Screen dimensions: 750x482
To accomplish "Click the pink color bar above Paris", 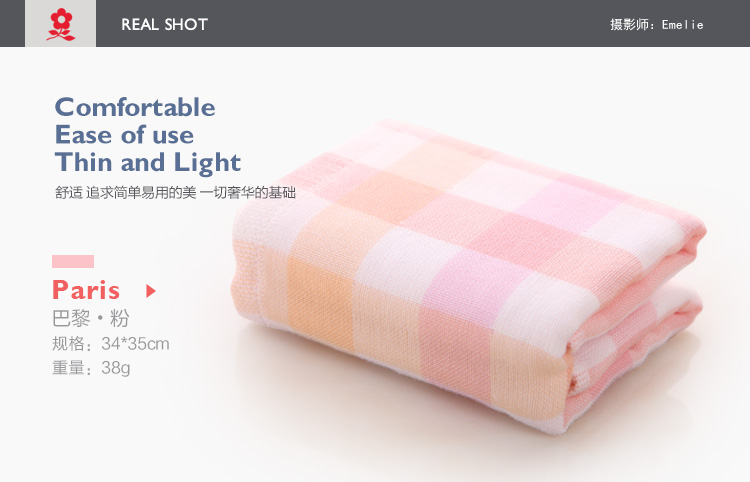I will 73,261.
